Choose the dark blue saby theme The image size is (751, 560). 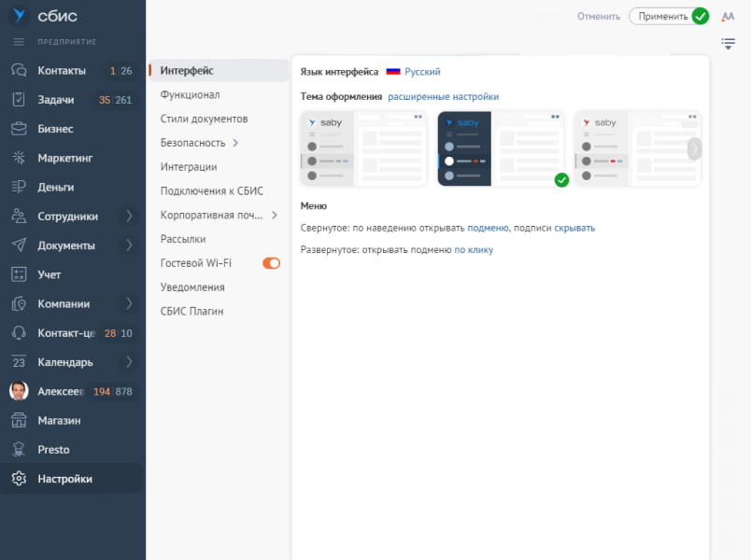500,148
